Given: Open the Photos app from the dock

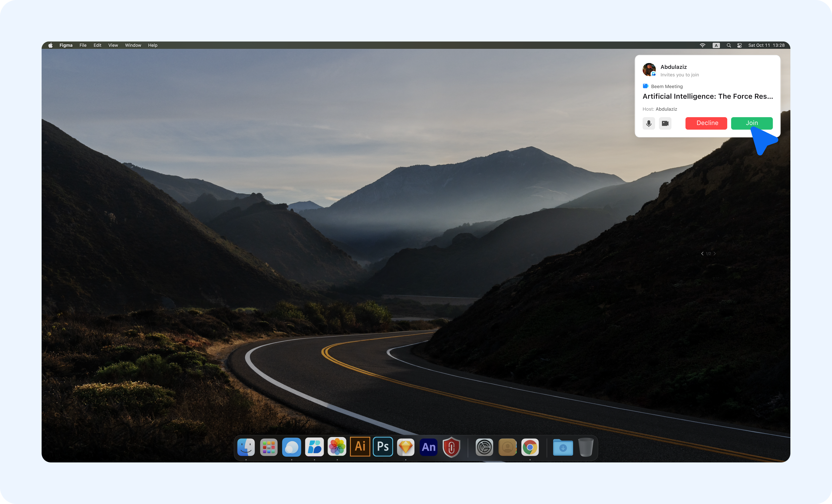Looking at the screenshot, I should (x=337, y=447).
